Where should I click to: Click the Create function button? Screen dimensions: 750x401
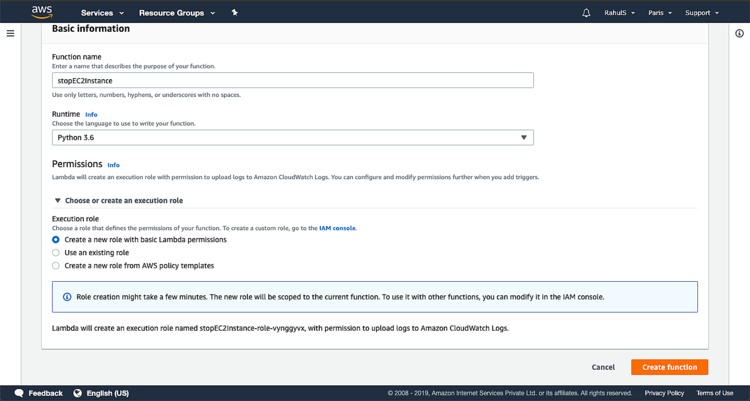click(669, 367)
